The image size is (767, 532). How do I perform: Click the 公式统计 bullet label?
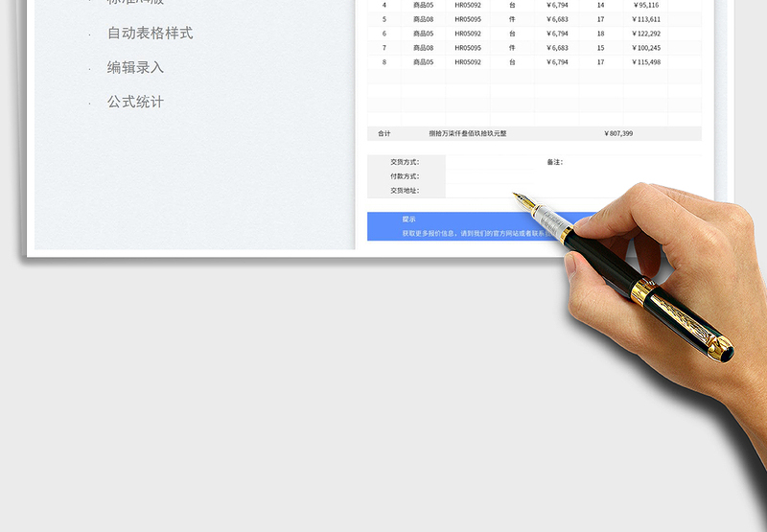click(135, 102)
